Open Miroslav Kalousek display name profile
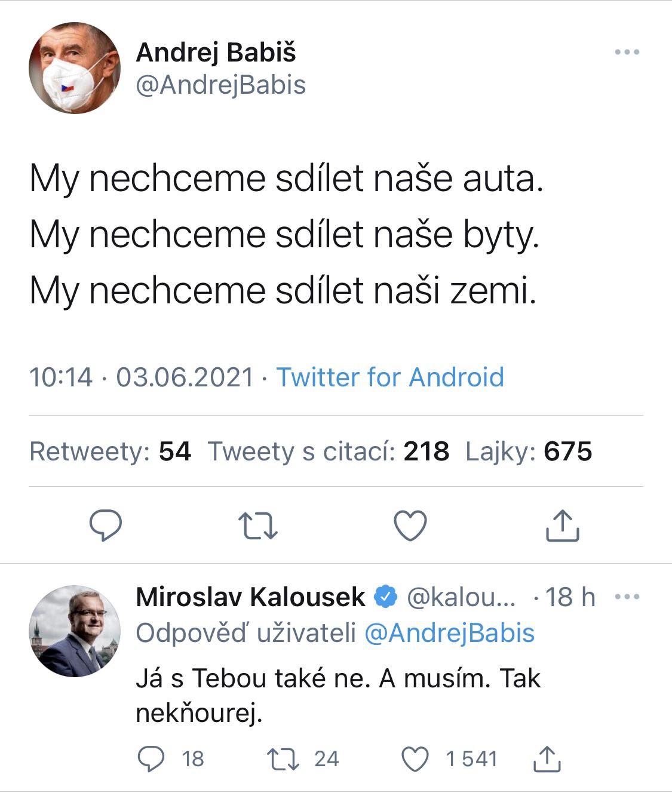Viewport: 672px width, 802px height. pos(250,597)
